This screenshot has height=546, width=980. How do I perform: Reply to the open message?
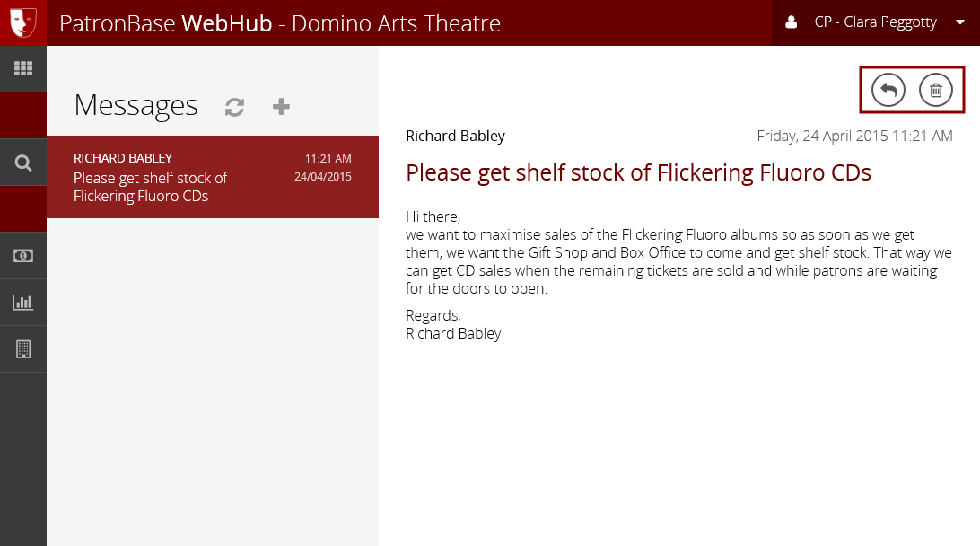888,90
